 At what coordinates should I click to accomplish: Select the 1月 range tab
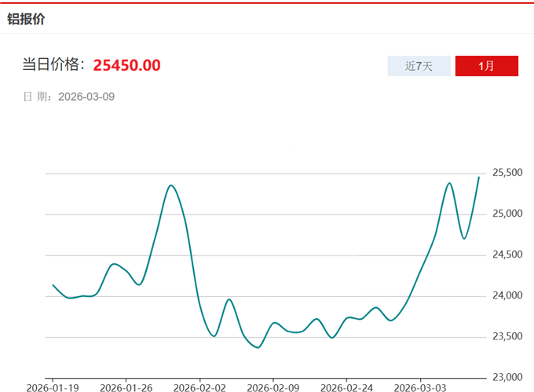pos(486,66)
